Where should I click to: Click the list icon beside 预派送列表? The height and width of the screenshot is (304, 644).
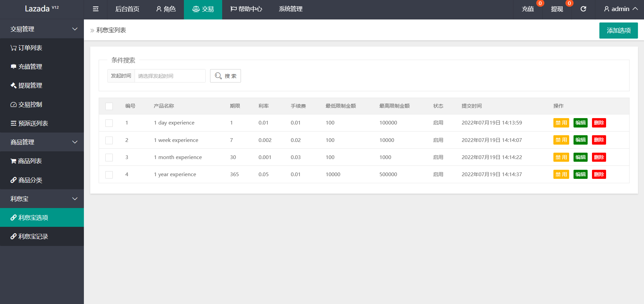(13, 123)
